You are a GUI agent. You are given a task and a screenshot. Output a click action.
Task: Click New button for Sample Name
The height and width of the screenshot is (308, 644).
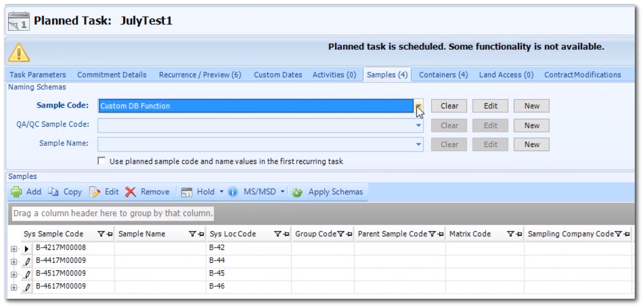point(532,144)
